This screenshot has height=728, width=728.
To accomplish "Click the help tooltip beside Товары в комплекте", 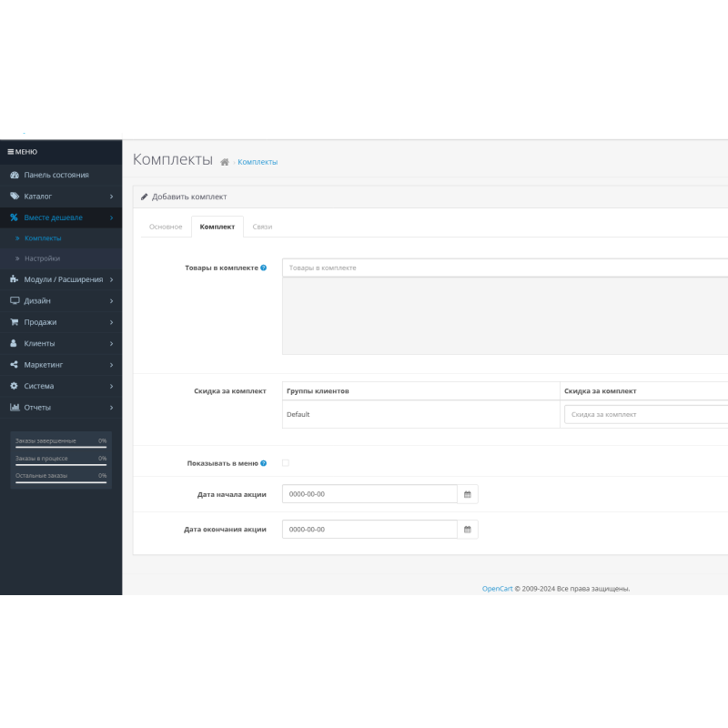I will click(263, 267).
